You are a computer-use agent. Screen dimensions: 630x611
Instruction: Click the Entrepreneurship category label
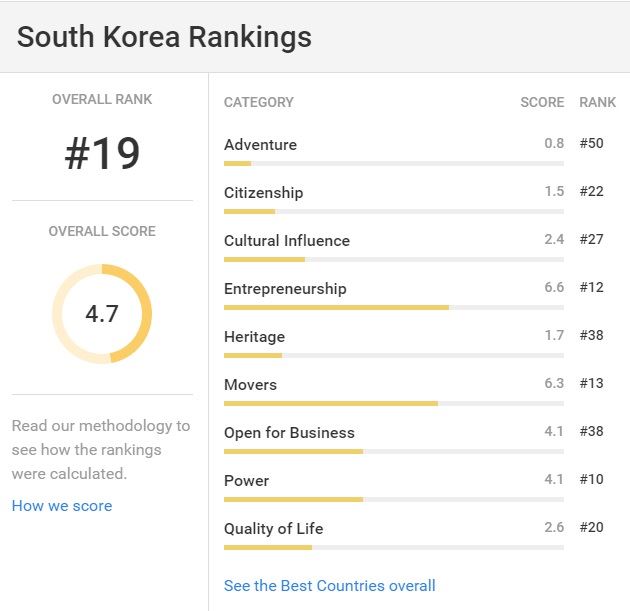tap(285, 289)
